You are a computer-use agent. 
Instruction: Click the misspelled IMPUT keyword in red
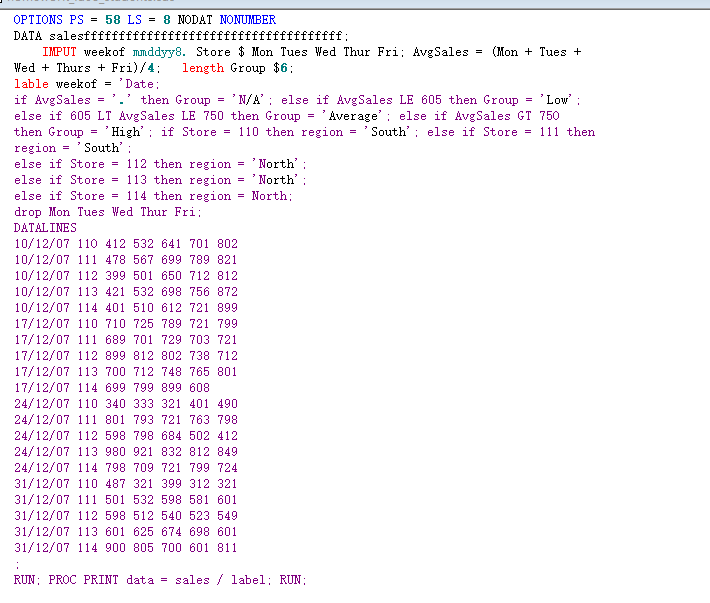click(59, 52)
